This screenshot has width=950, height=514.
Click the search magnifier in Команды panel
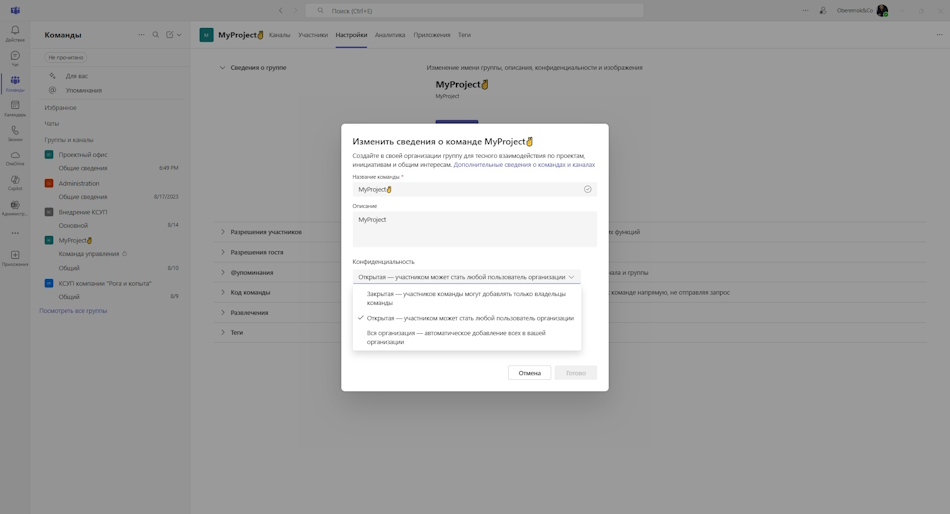click(x=156, y=35)
